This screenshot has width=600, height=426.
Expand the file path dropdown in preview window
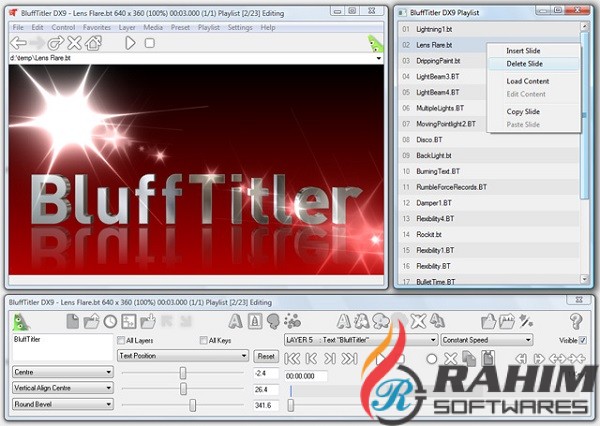[x=378, y=59]
